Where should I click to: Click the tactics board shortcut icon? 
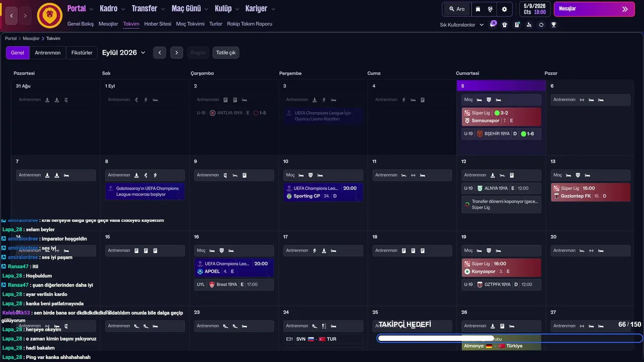click(517, 25)
